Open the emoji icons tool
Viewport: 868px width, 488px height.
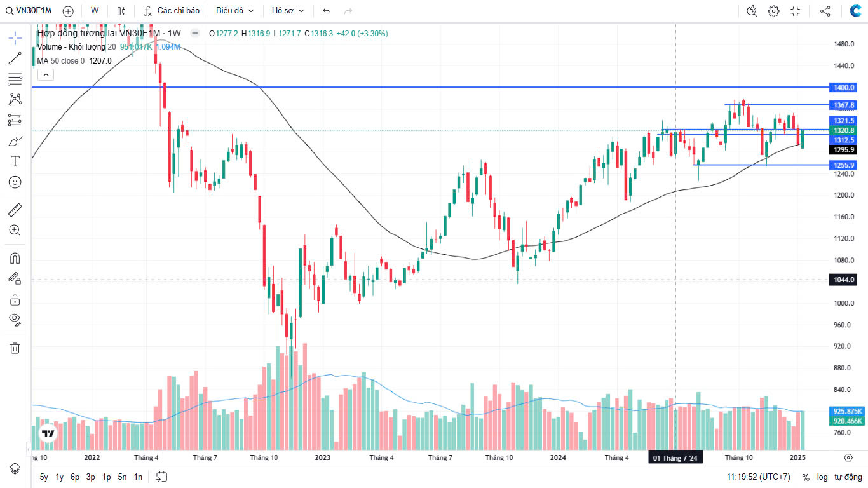[15, 182]
